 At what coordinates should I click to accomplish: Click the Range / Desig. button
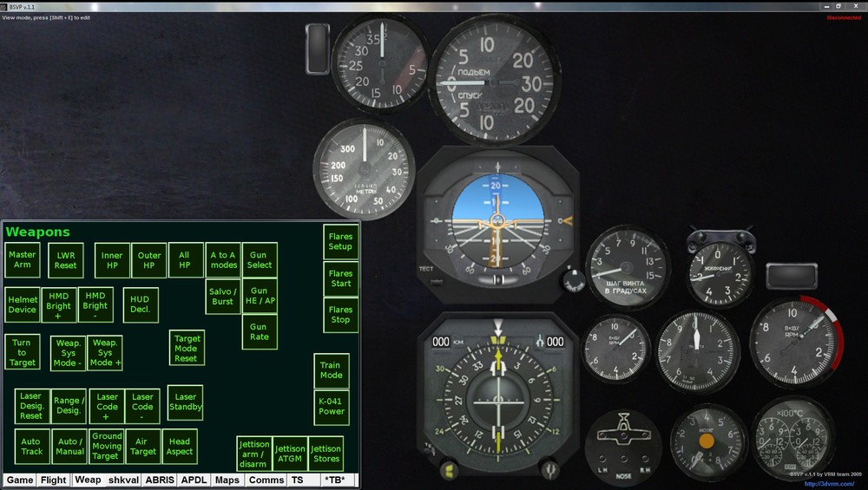click(69, 406)
